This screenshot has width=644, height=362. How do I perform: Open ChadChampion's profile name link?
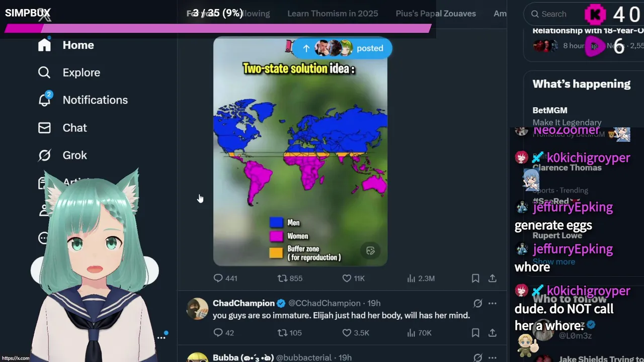coord(244,303)
